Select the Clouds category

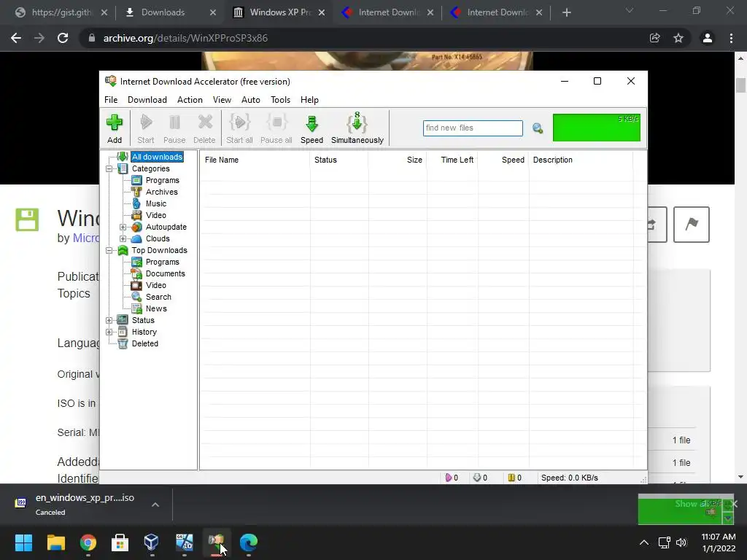[158, 238]
